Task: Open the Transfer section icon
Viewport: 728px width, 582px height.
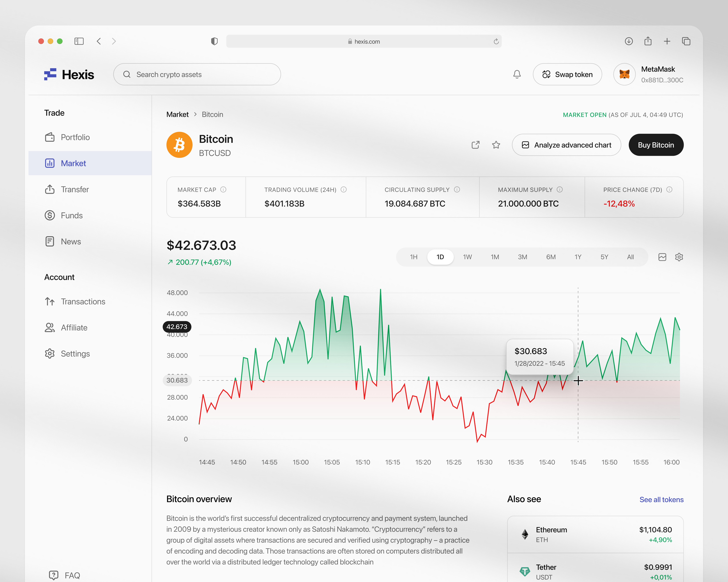Action: tap(50, 189)
